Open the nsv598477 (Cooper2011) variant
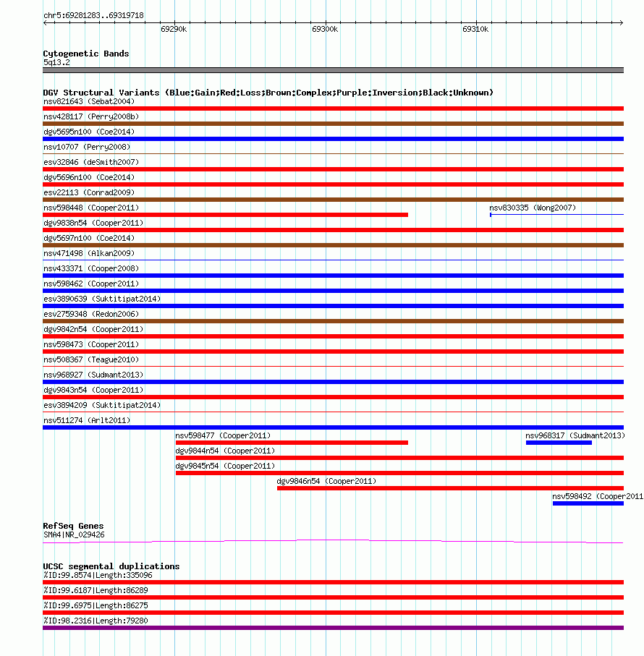 tap(223, 436)
